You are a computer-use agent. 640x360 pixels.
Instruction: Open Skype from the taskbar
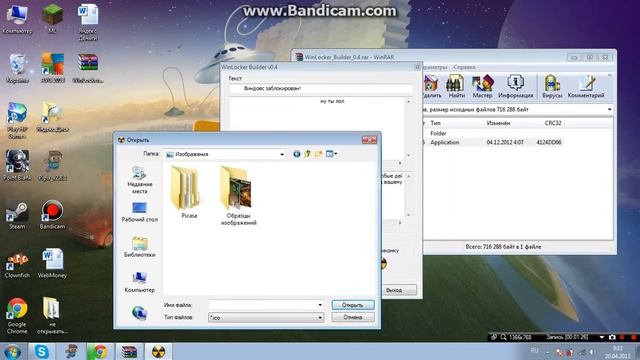42,352
